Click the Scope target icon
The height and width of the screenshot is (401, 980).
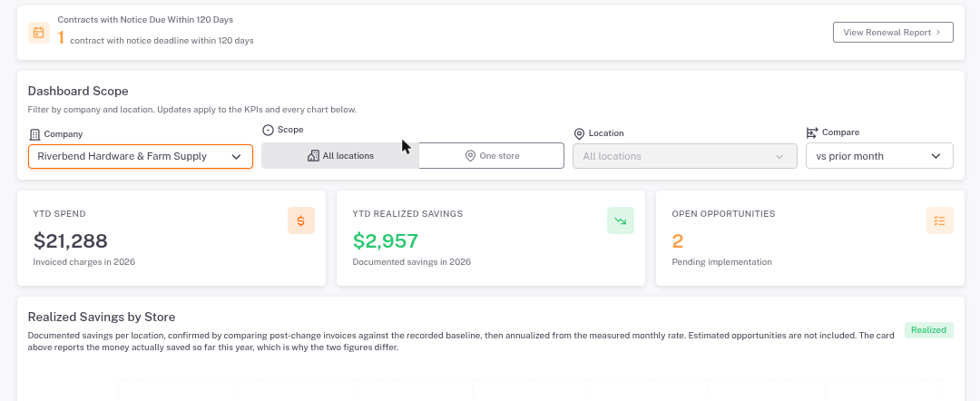(268, 130)
